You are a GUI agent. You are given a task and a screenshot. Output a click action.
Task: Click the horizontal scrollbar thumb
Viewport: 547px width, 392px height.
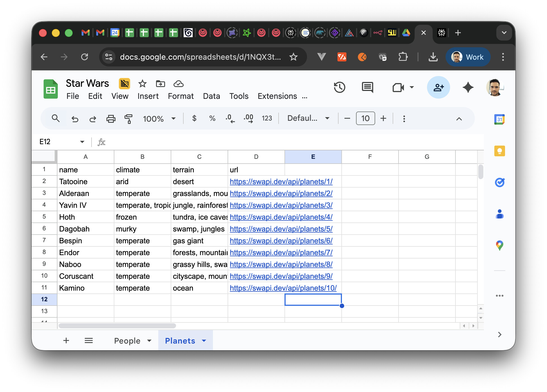[117, 326]
